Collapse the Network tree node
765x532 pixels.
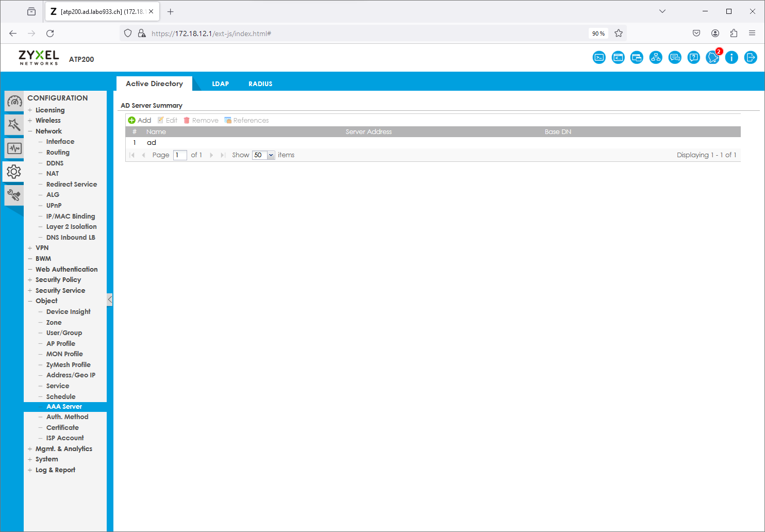coord(30,131)
